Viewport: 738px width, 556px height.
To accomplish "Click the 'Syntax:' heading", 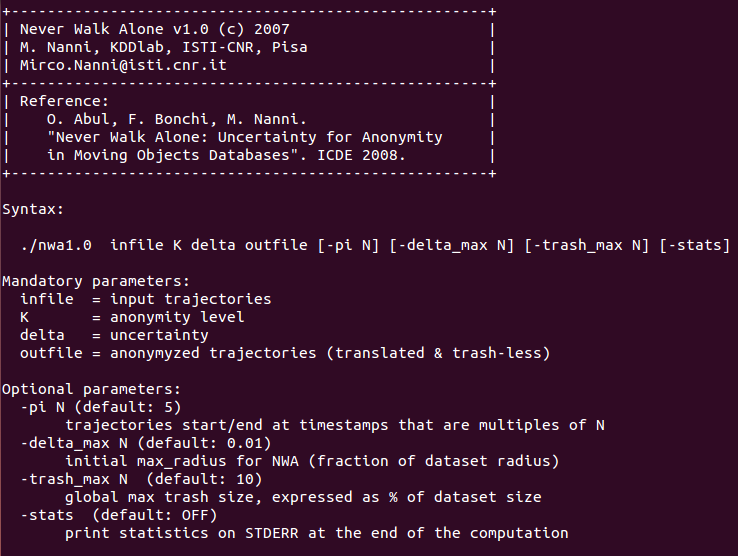I will tap(33, 210).
